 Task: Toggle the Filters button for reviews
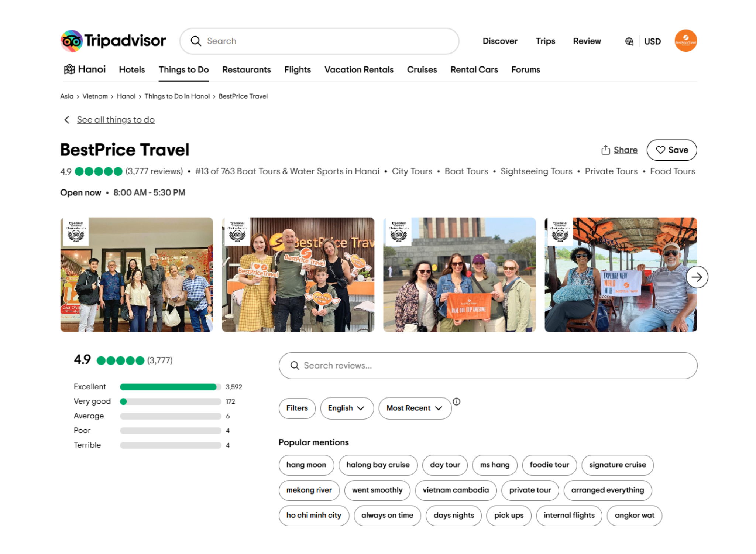coord(297,408)
